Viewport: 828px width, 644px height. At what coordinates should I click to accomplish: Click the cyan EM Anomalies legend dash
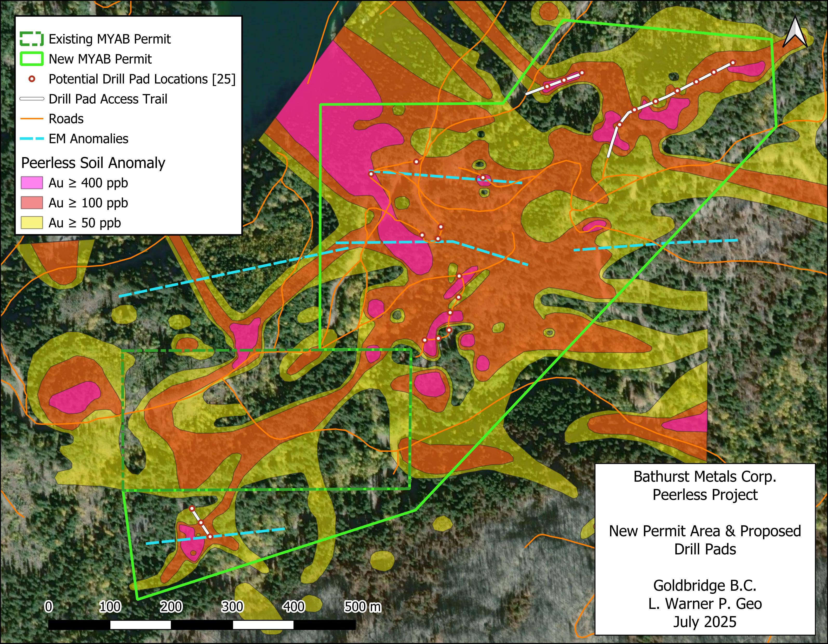pyautogui.click(x=32, y=139)
